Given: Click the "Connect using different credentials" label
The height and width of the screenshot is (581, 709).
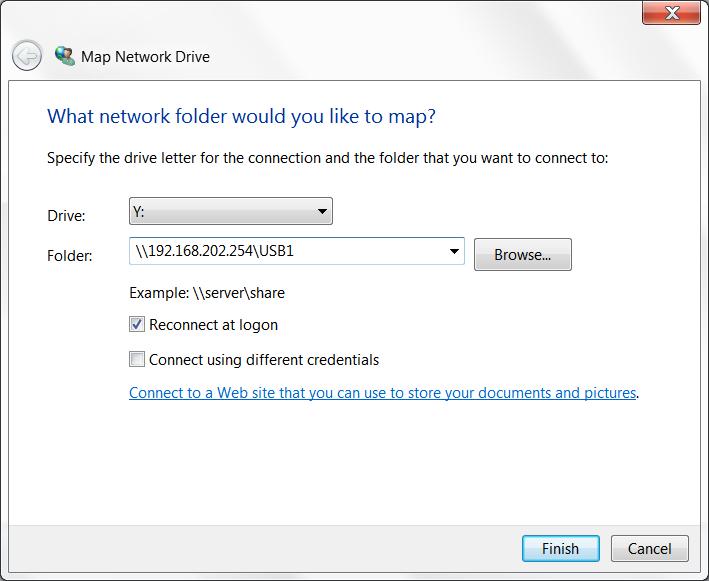Looking at the screenshot, I should pyautogui.click(x=264, y=360).
